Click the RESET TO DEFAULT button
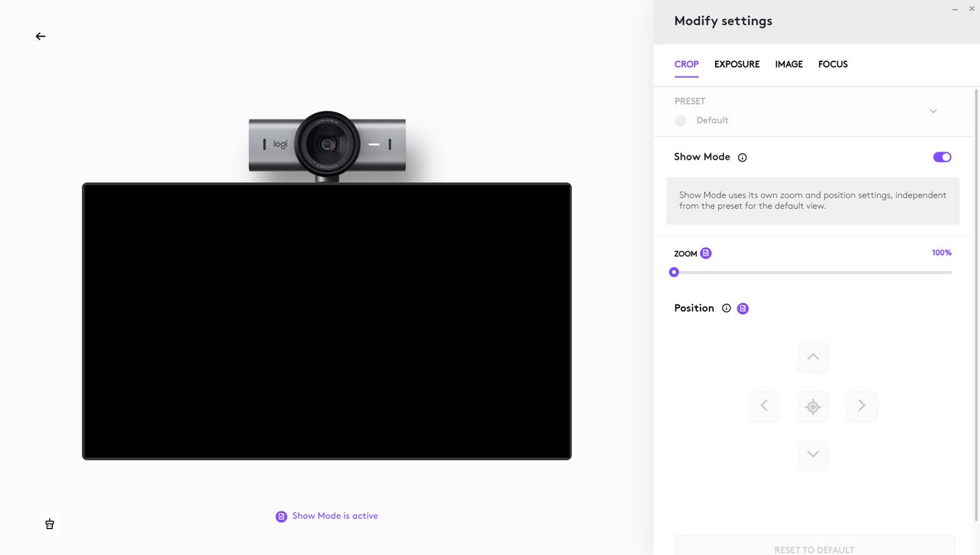Viewport: 980px width, 555px height. point(815,546)
